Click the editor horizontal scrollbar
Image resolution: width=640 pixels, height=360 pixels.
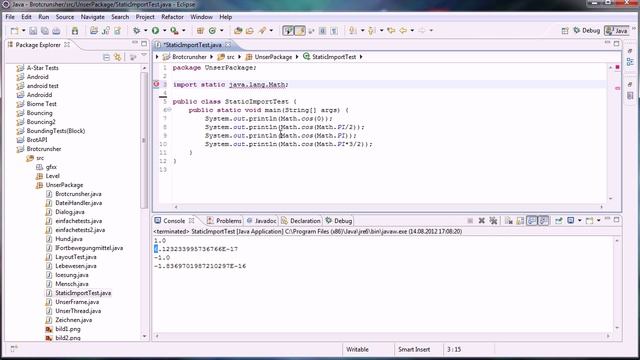click(x=388, y=207)
